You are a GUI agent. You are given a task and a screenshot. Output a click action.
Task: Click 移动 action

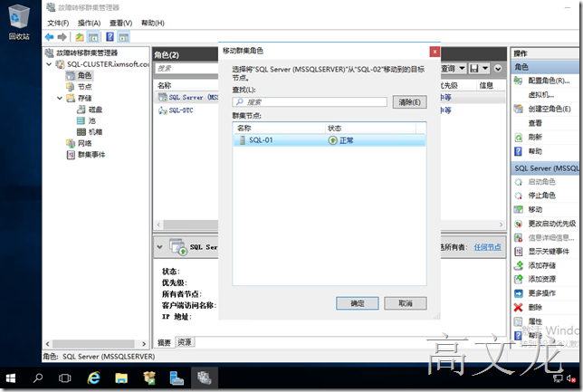coord(535,209)
